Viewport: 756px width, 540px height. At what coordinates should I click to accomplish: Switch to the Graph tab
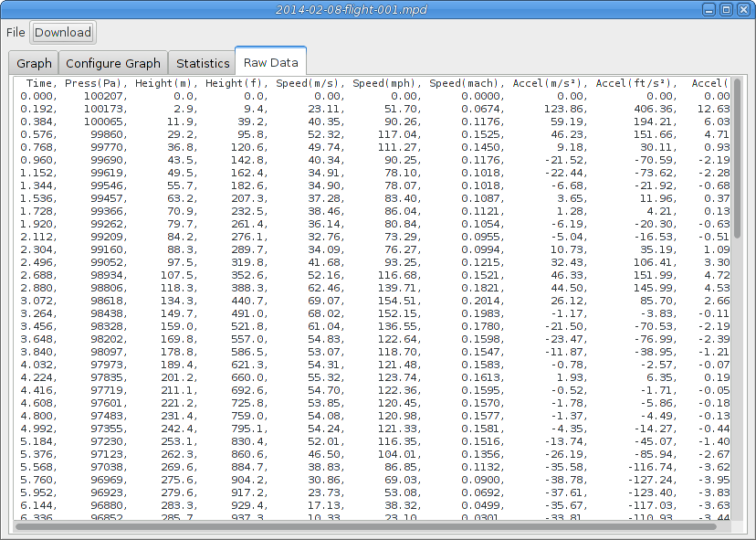coord(34,63)
